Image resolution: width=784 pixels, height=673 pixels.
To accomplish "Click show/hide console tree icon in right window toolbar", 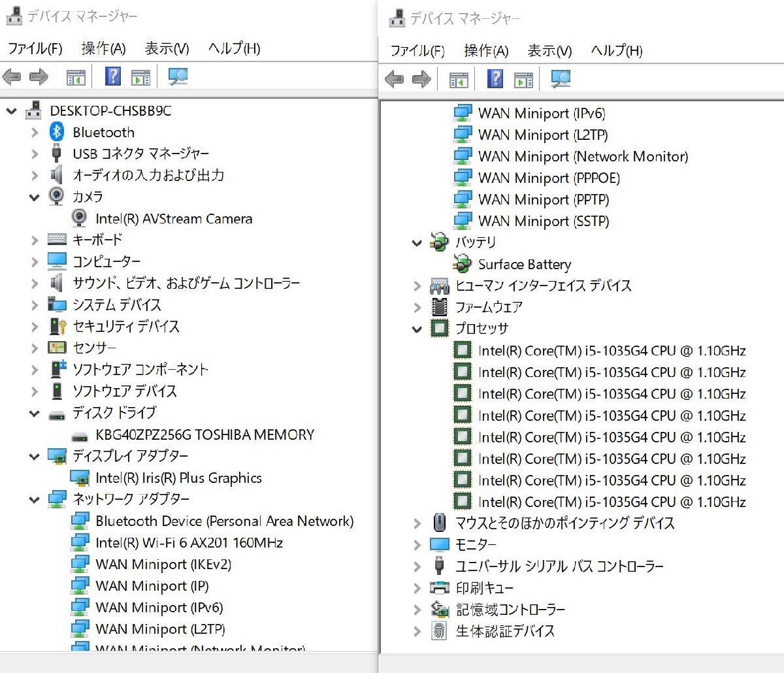I will (459, 80).
